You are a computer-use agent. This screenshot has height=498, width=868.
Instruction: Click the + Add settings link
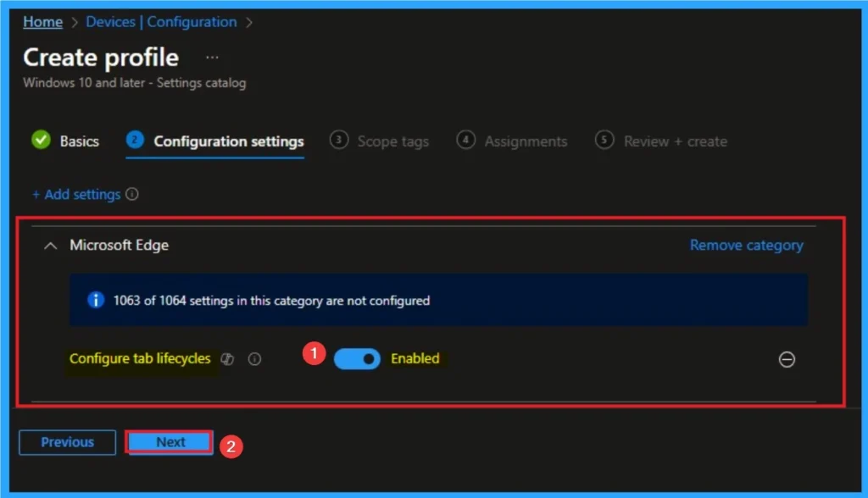tap(76, 195)
